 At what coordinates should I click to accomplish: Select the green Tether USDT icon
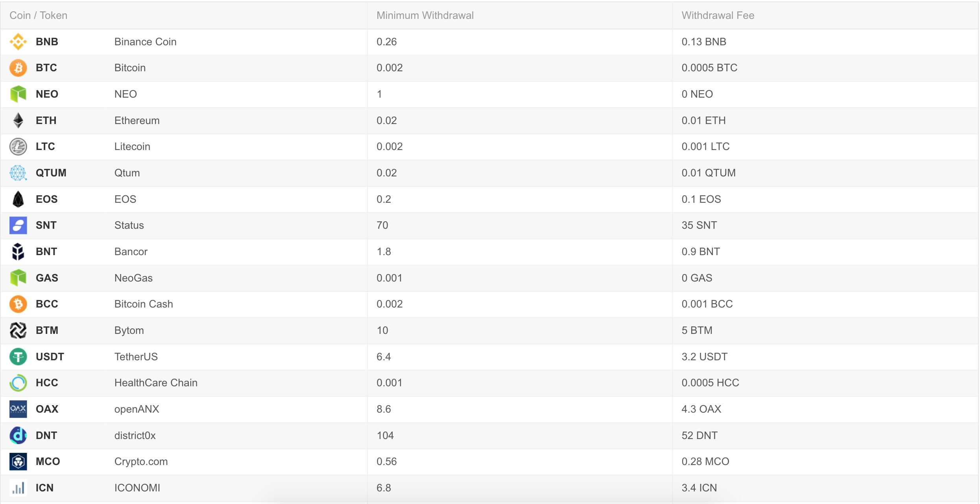tap(18, 357)
